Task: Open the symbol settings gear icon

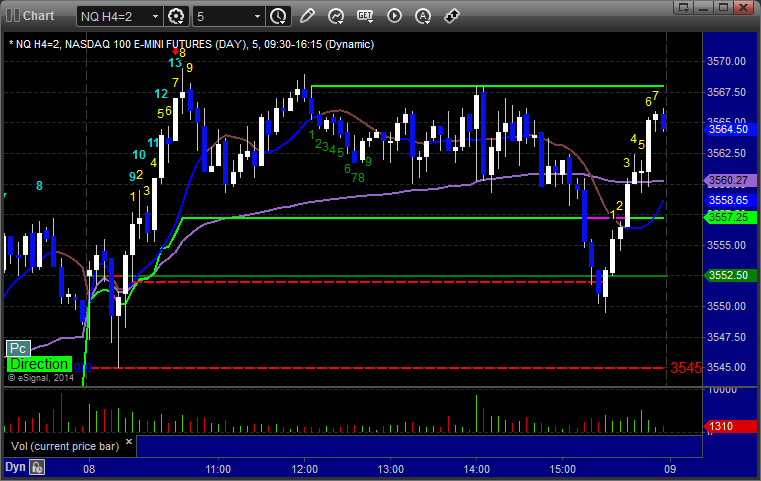Action: coord(176,16)
